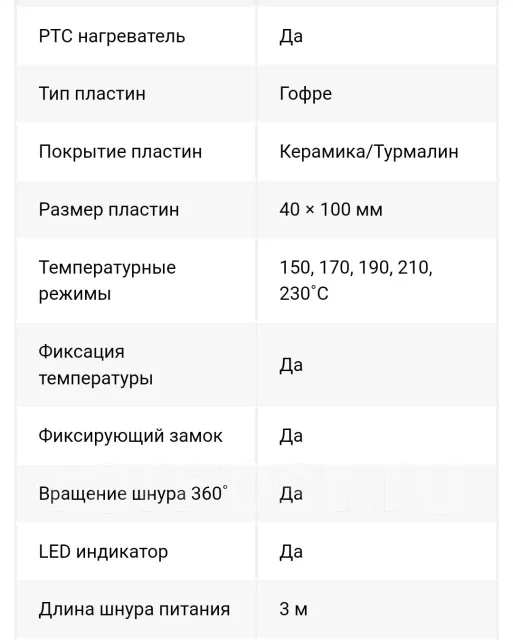Click 'Да' next to Вращение шнура 360°
The image size is (513, 640).
tap(291, 494)
